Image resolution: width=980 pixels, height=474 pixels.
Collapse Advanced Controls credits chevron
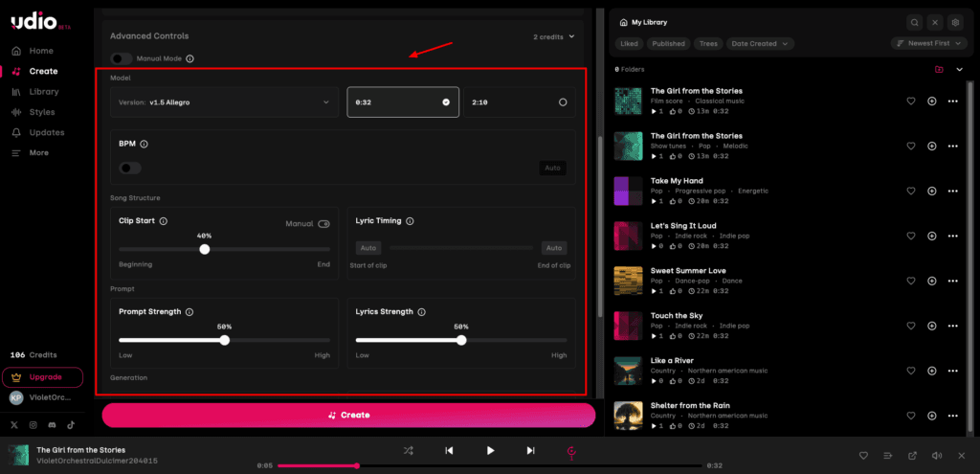point(570,37)
